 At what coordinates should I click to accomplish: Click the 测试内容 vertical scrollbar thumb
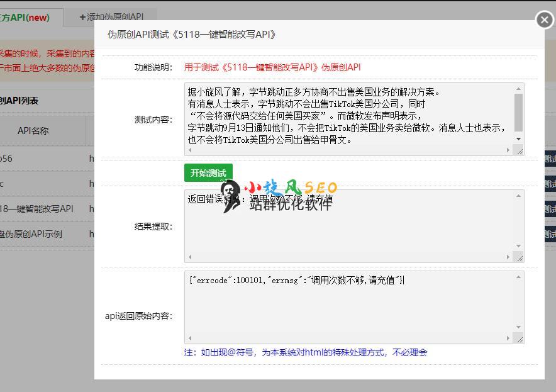(518, 112)
